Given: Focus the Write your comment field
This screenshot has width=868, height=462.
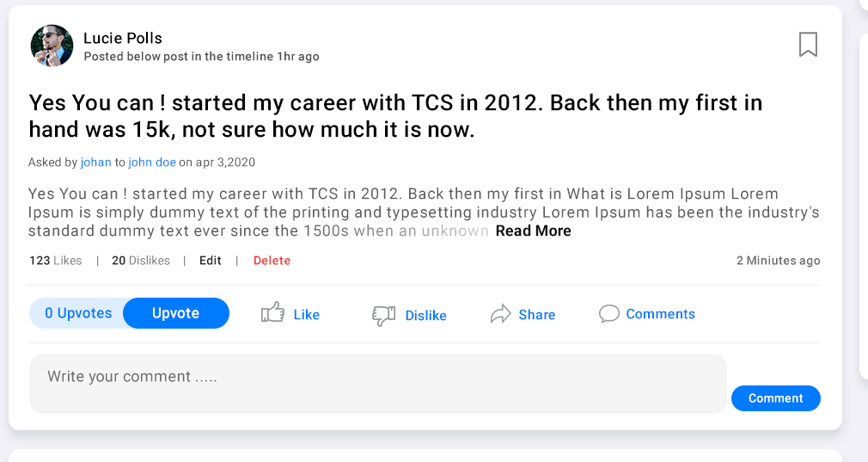Looking at the screenshot, I should [378, 384].
